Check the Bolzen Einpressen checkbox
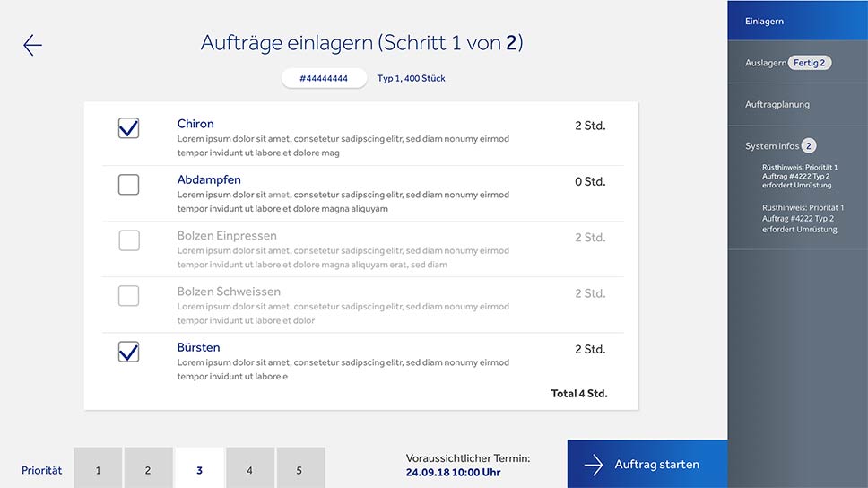This screenshot has height=488, width=868. click(x=128, y=240)
